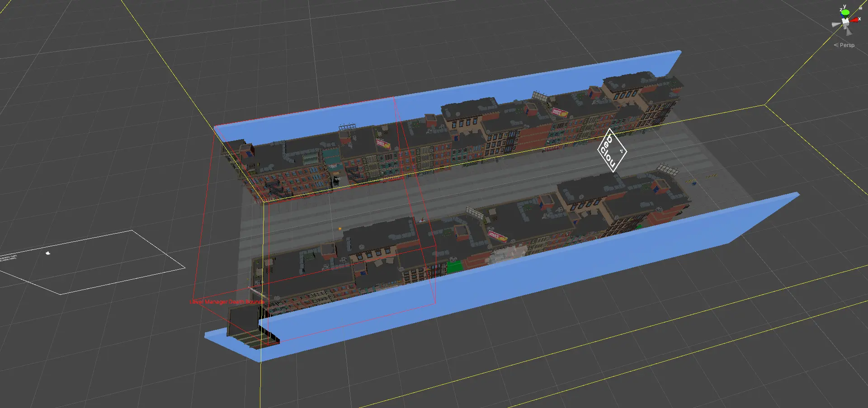Click the green Y-axis cone on orientation gizmo
Viewport: 868px width, 408px height.
pos(845,12)
